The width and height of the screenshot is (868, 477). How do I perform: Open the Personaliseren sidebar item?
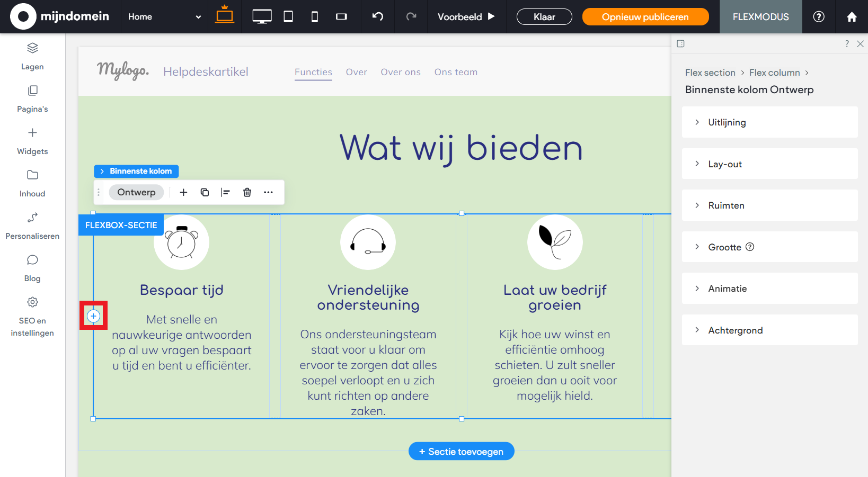32,226
